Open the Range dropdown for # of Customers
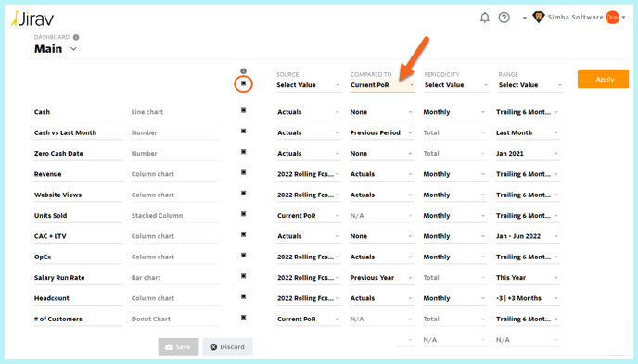The height and width of the screenshot is (364, 638). pyautogui.click(x=528, y=320)
